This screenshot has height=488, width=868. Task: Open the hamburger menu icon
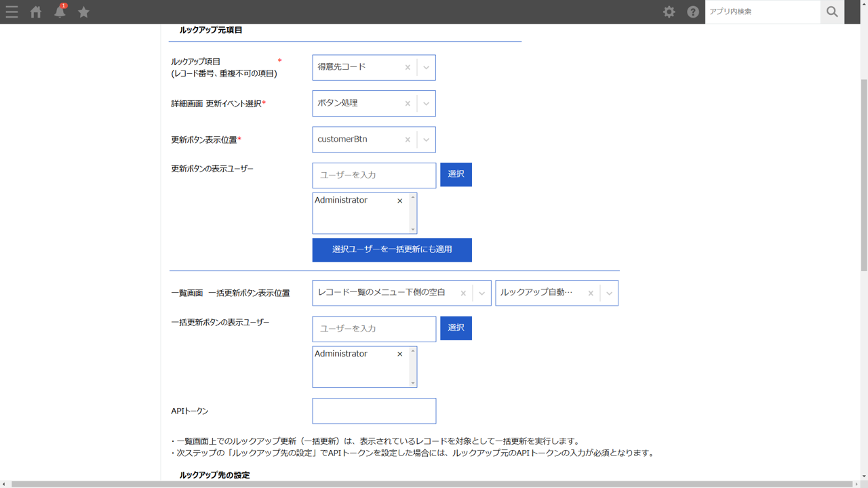(x=12, y=12)
